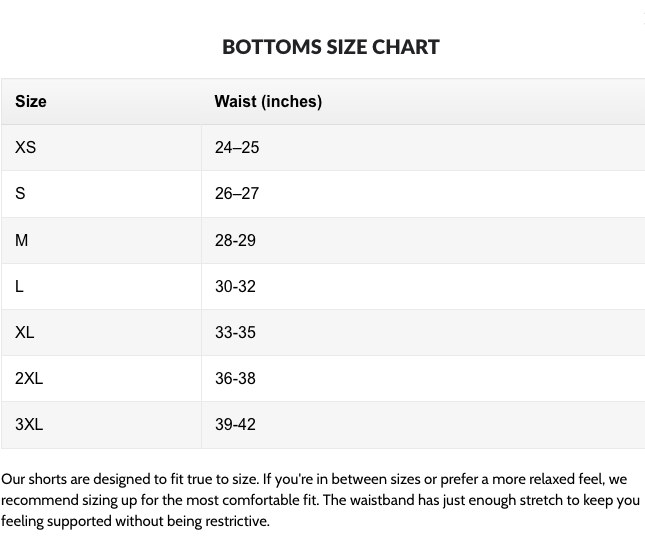Click the 39-42 waist value
645x540 pixels.
coord(235,424)
